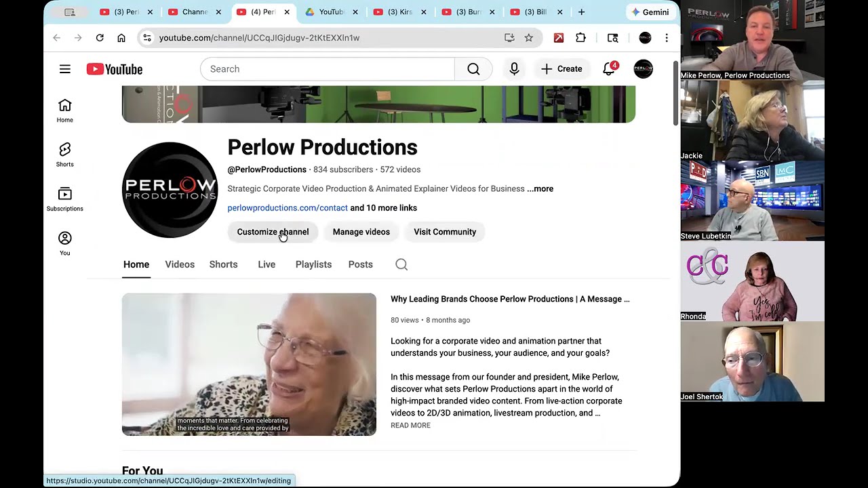
Task: Expand channel description with ...more
Action: click(x=540, y=189)
